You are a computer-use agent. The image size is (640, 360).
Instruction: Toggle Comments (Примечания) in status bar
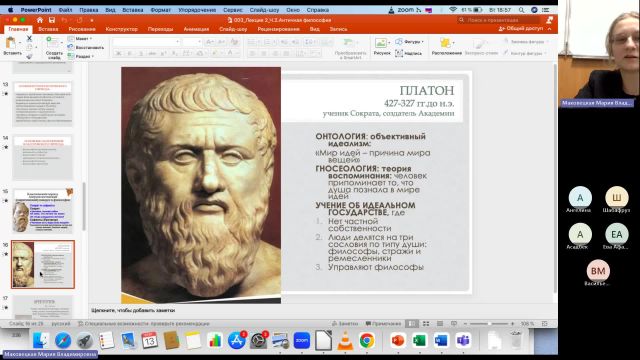coord(383,324)
